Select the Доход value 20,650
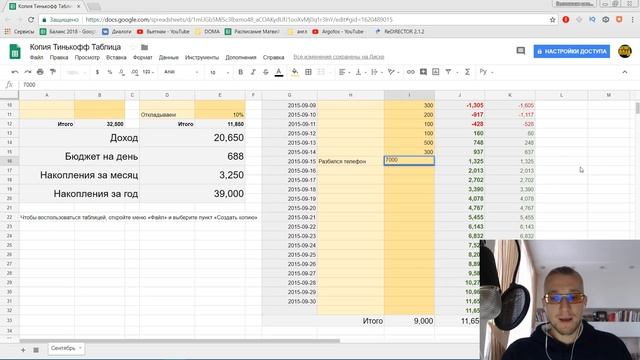The width and height of the screenshot is (640, 360). pos(220,138)
